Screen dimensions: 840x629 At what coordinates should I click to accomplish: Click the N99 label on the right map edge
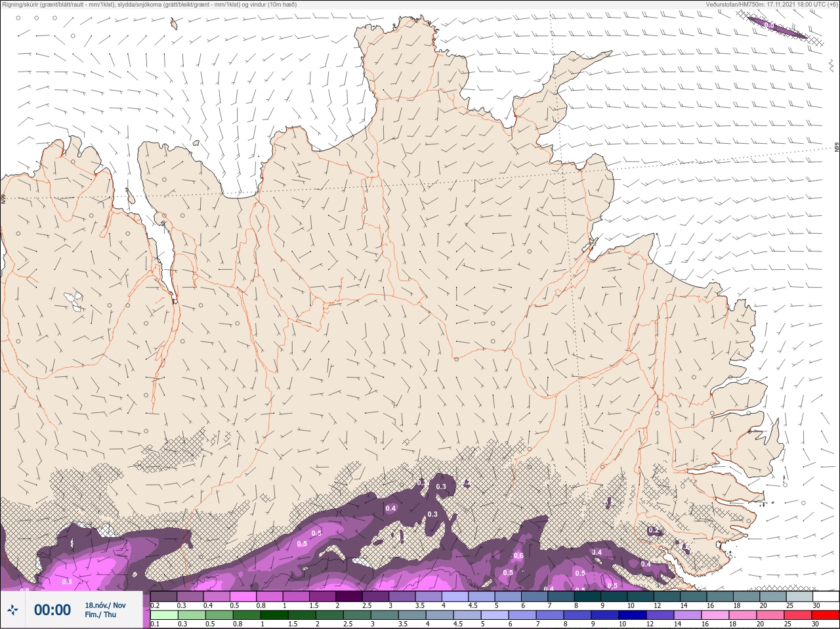coord(837,148)
